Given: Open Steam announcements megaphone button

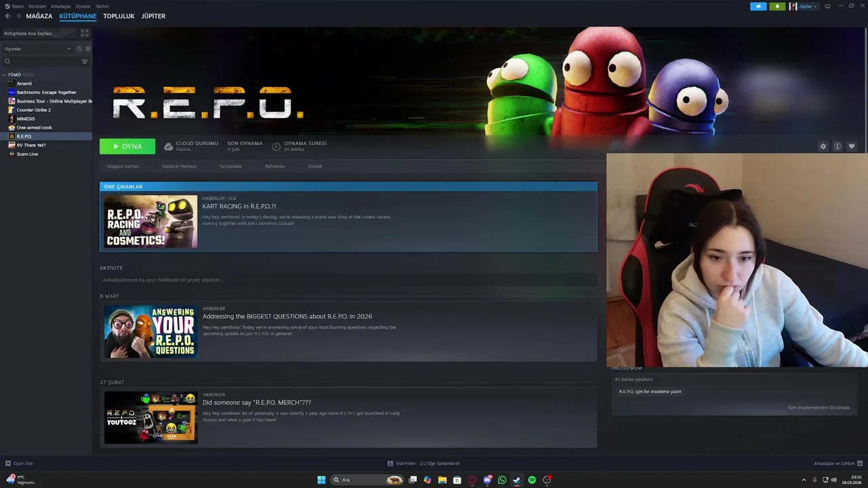Looking at the screenshot, I should click(x=758, y=6).
